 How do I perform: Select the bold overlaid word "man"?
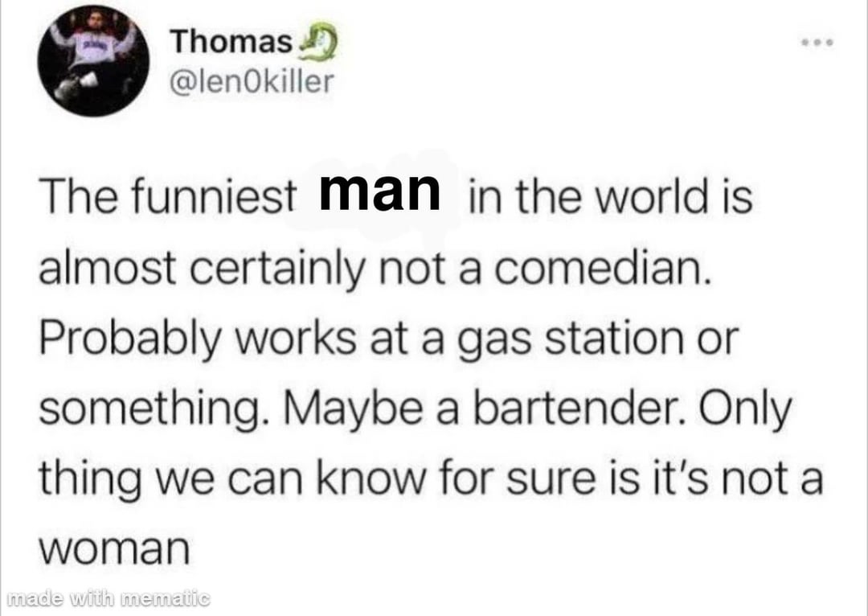(380, 190)
